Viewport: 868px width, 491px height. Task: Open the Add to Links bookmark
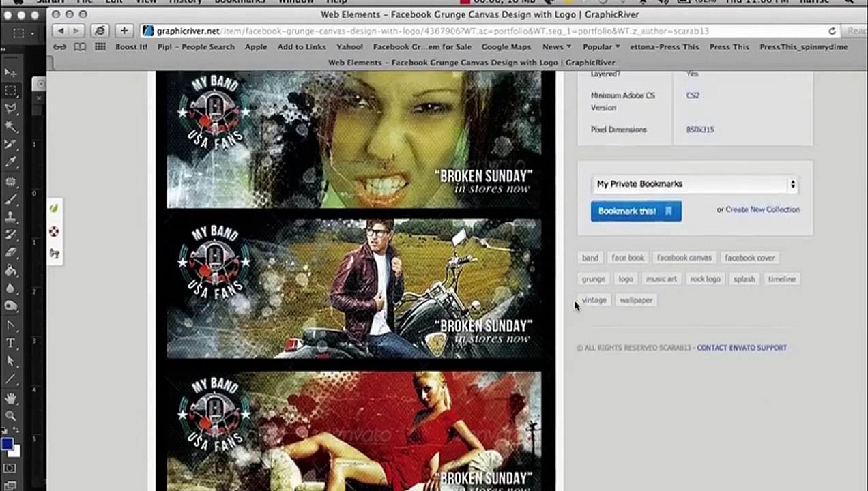[x=302, y=47]
